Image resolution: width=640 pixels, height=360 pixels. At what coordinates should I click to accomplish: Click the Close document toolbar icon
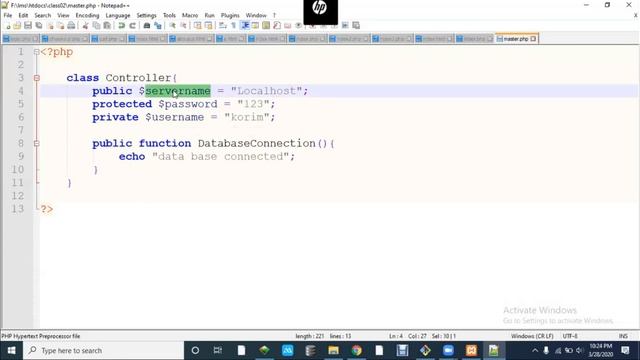pos(50,26)
